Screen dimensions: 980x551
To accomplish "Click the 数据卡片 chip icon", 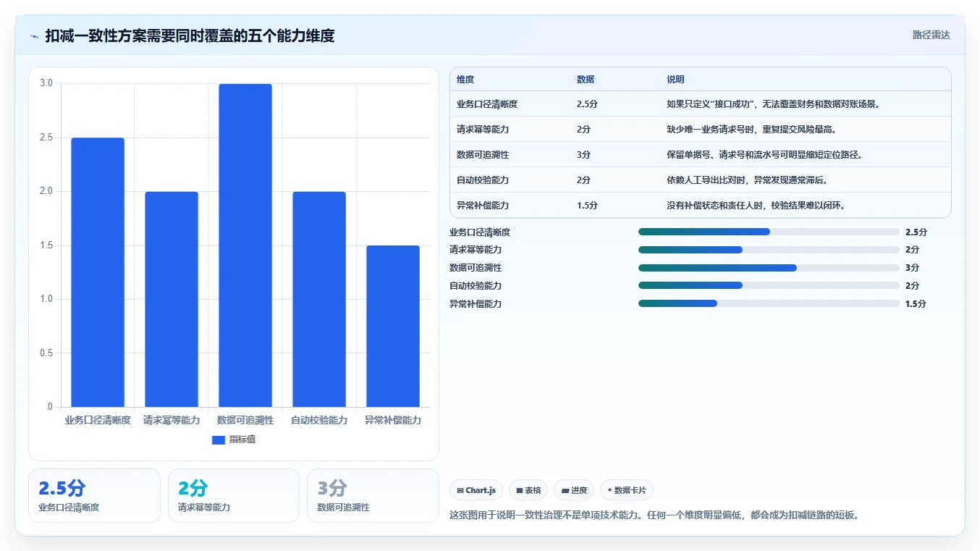I will pos(610,491).
